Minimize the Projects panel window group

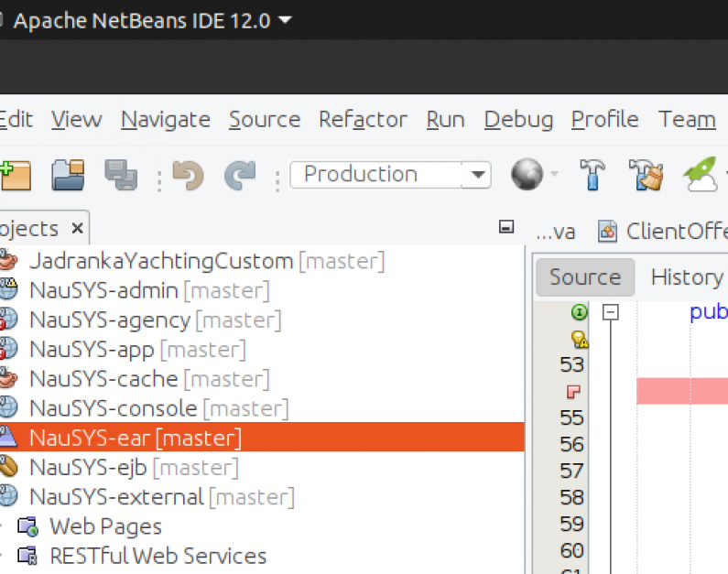506,227
